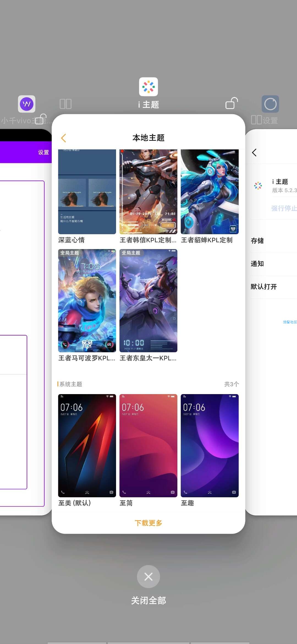Tap 设置 in the purple header bar
Viewport: 297px width, 644px height.
point(43,152)
